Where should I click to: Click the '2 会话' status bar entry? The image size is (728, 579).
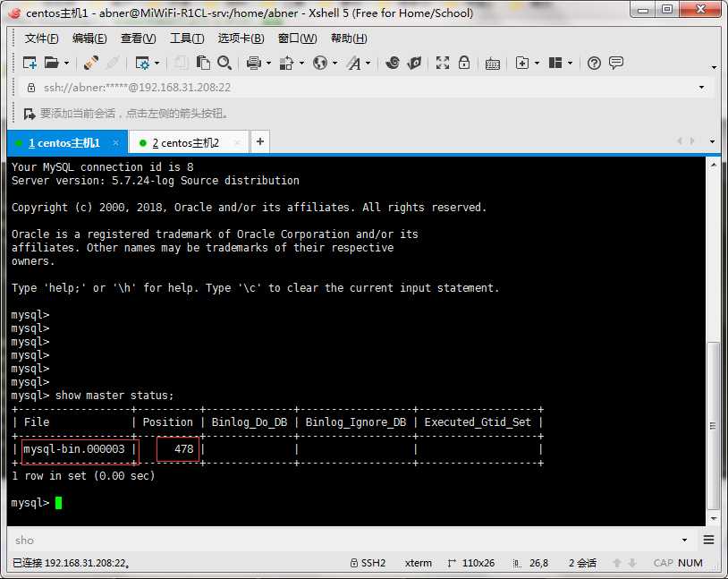[x=583, y=563]
